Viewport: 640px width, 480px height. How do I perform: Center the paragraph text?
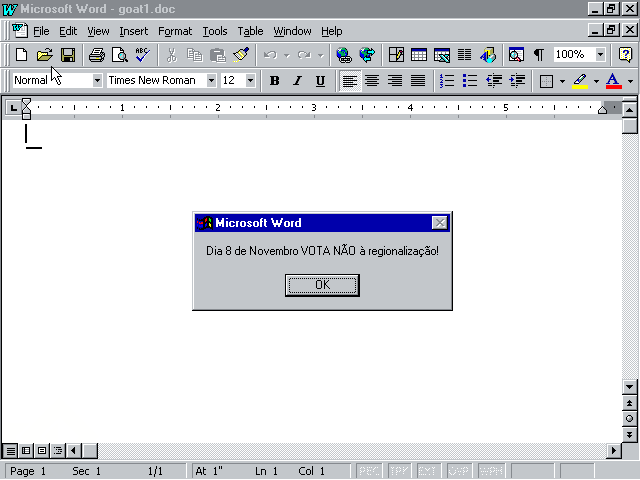372,81
